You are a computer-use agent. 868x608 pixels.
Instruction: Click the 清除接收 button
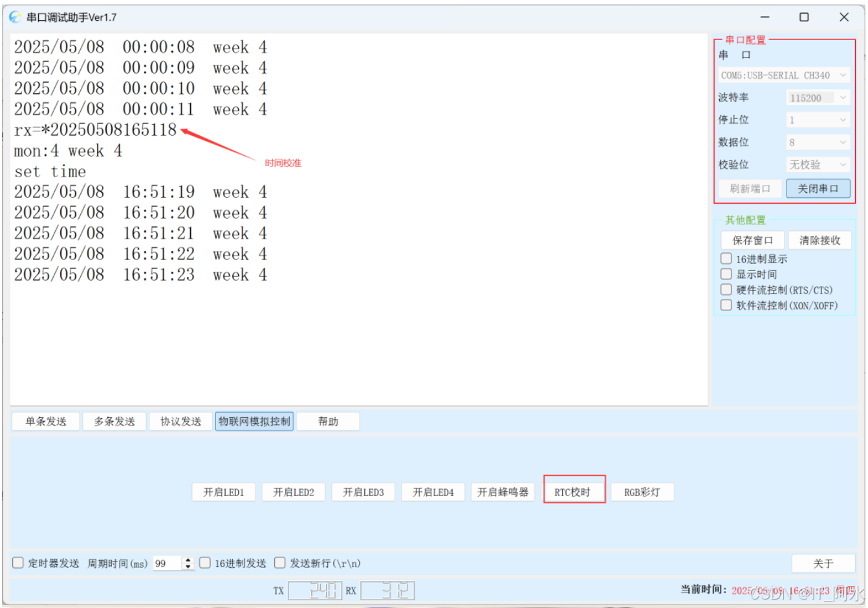[819, 241]
